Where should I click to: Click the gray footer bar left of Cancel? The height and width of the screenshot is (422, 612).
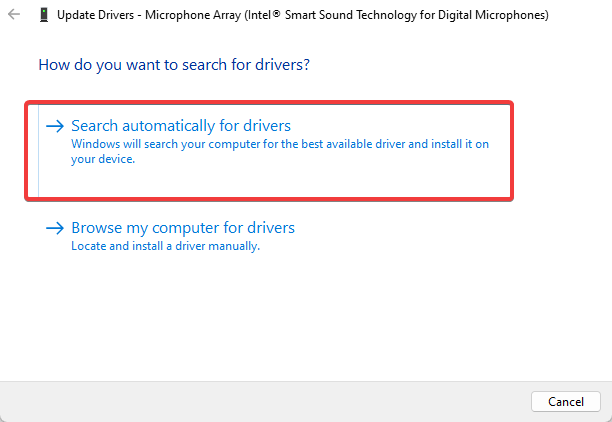click(265, 402)
